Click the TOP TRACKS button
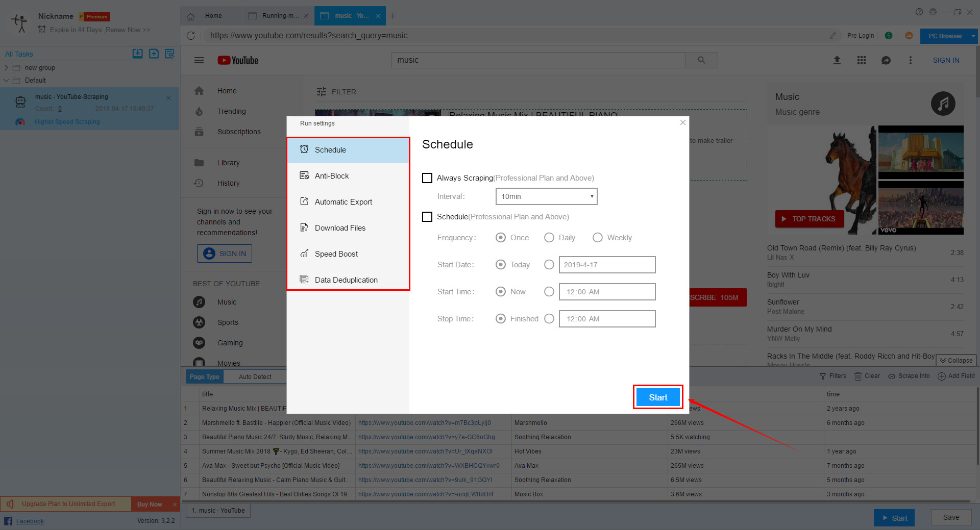This screenshot has width=980, height=530. click(x=809, y=219)
